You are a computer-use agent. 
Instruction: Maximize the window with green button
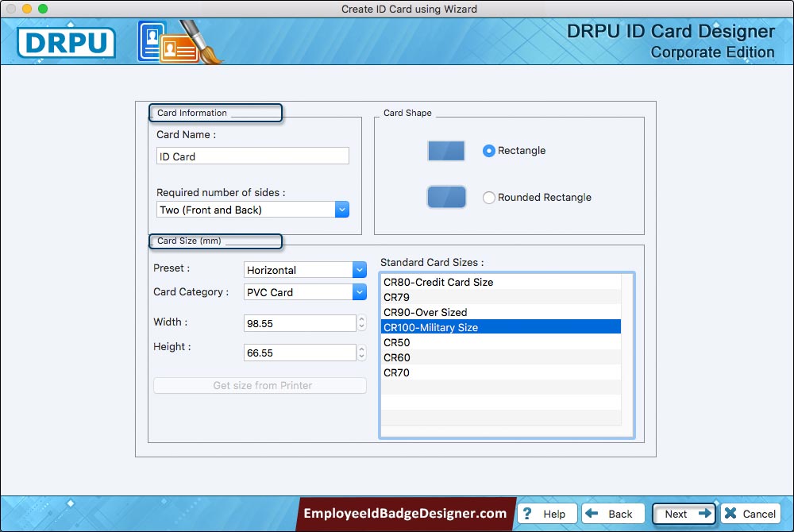[43, 9]
